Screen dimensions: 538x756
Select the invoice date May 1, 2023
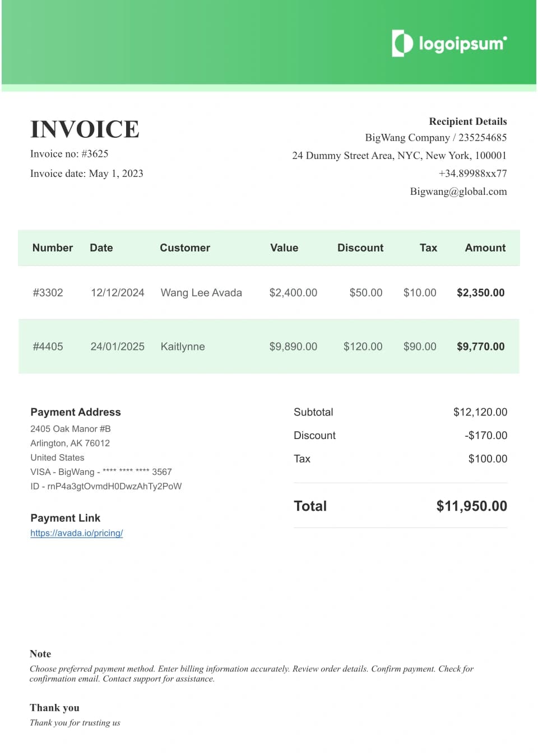pyautogui.click(x=87, y=174)
